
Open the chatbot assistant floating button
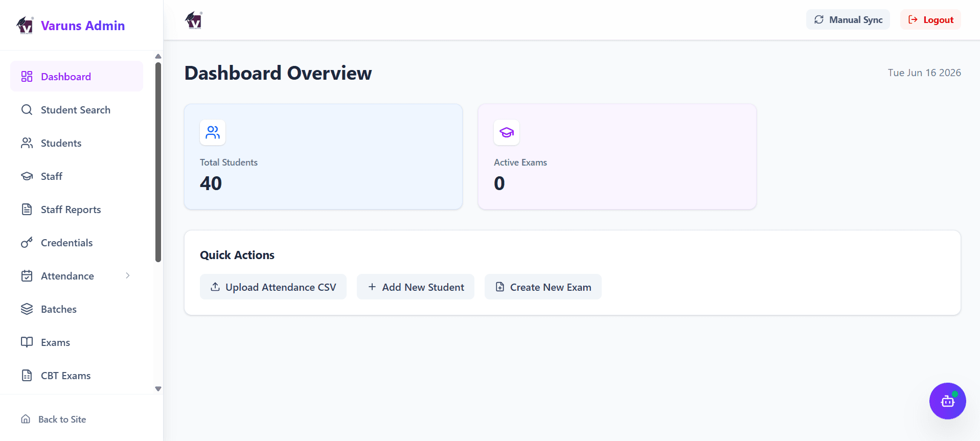point(947,401)
